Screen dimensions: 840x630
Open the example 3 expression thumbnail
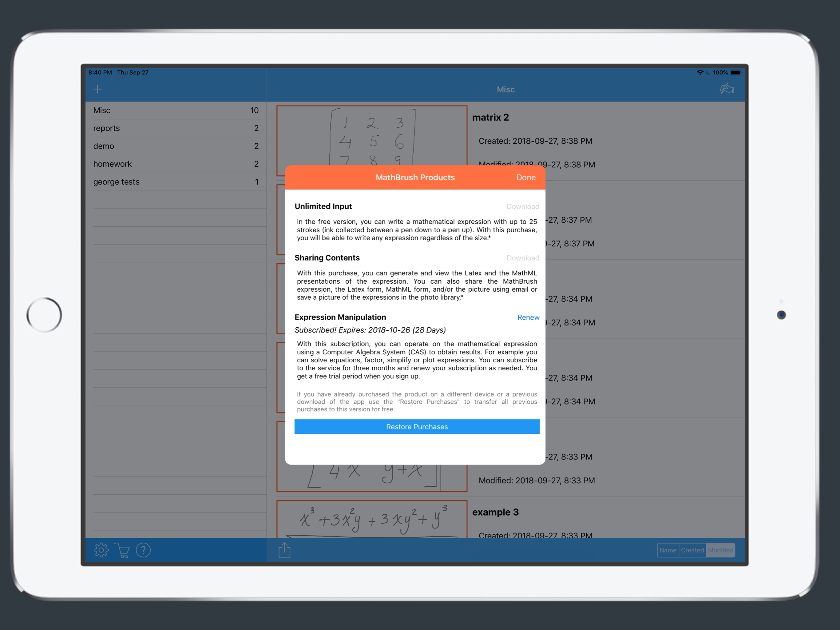coord(372,519)
